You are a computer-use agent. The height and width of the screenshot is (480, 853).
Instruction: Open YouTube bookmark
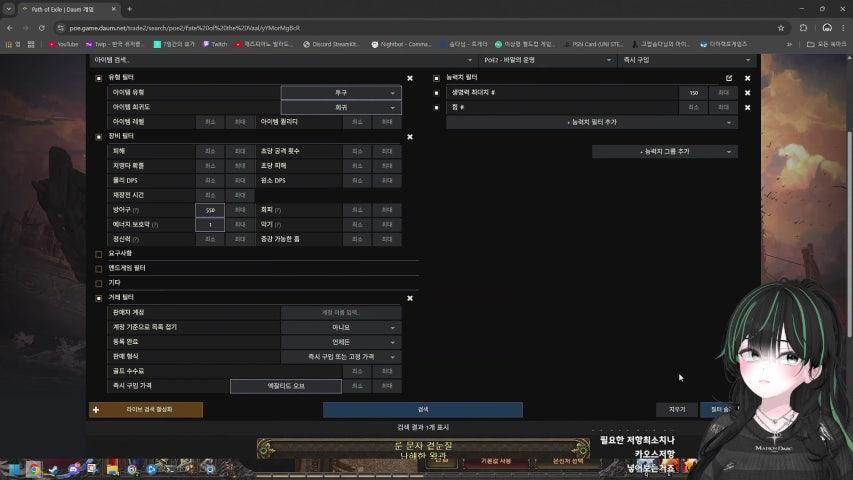(x=63, y=44)
